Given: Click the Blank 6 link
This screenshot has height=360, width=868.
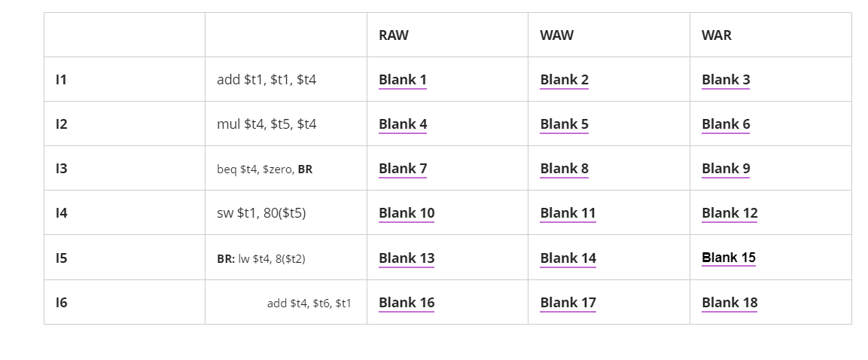Looking at the screenshot, I should (726, 124).
